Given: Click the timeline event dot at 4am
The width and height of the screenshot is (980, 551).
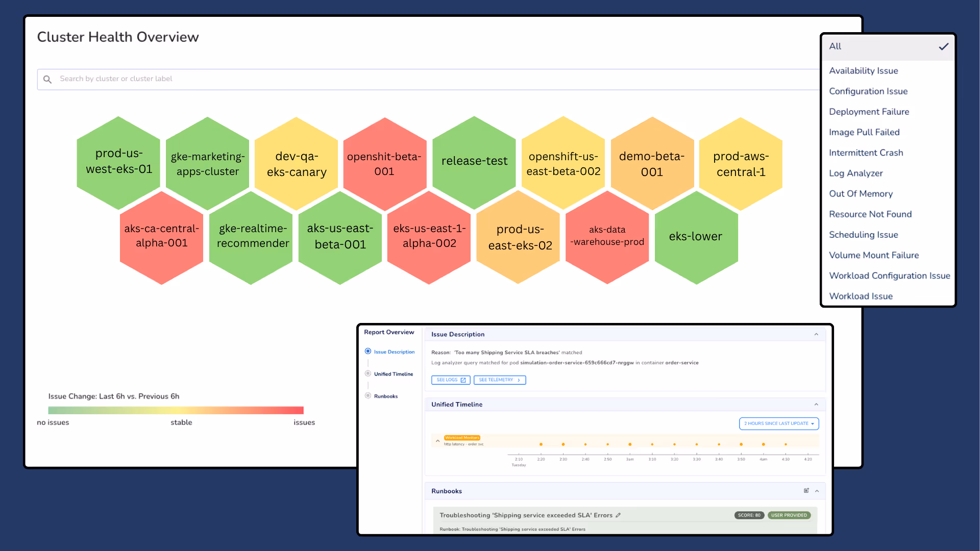Looking at the screenshot, I should [x=764, y=444].
